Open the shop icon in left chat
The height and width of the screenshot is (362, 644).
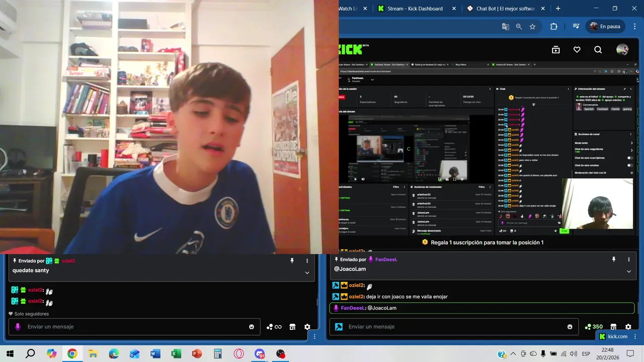click(292, 327)
